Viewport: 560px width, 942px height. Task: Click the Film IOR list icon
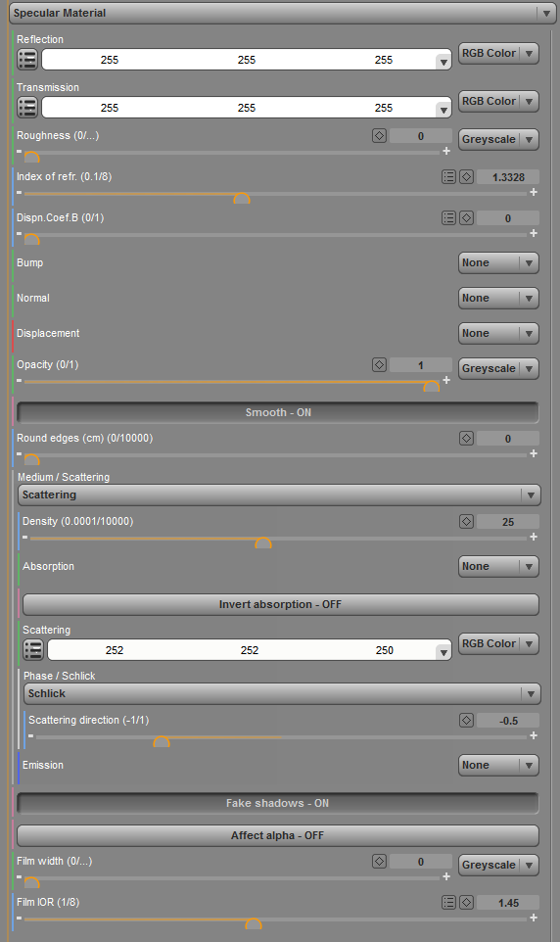point(448,903)
